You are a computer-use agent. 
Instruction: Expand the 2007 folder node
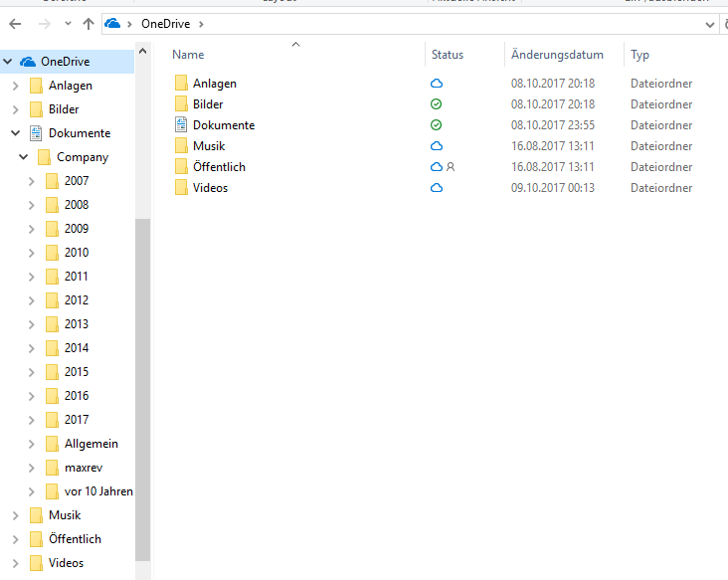coord(32,181)
